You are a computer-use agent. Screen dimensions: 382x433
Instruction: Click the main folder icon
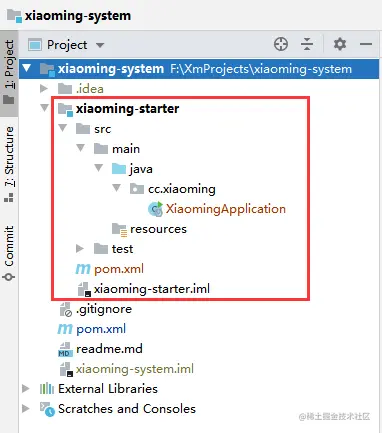point(101,149)
